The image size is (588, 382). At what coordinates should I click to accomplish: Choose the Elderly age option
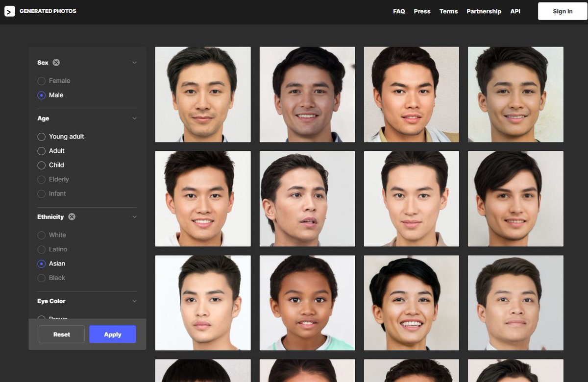42,179
